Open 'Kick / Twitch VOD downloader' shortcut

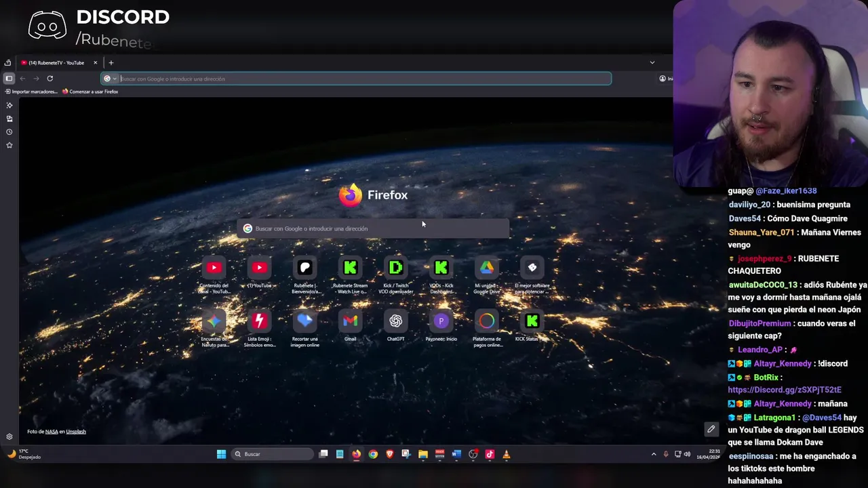click(x=395, y=275)
